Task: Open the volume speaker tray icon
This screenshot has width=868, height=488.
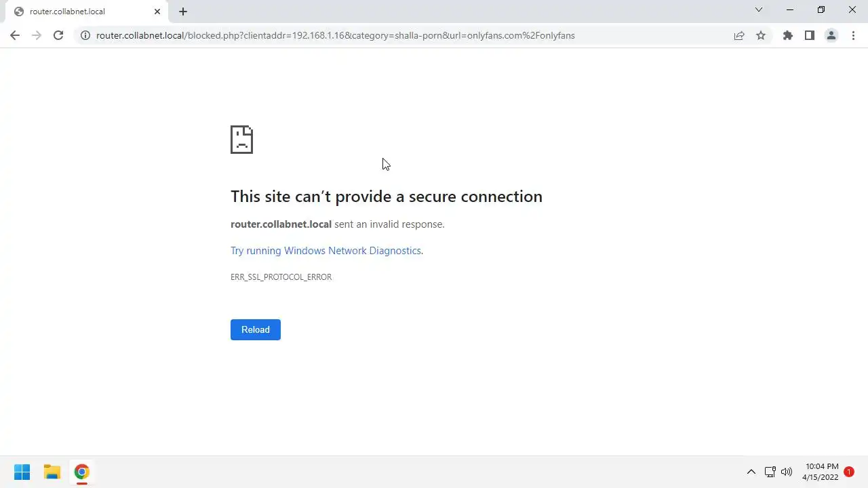Action: pyautogui.click(x=787, y=472)
